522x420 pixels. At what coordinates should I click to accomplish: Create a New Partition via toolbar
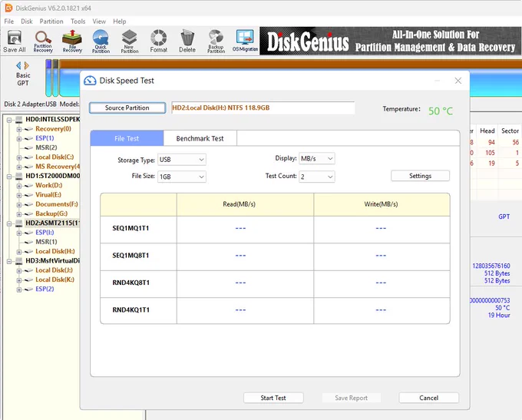(x=130, y=41)
